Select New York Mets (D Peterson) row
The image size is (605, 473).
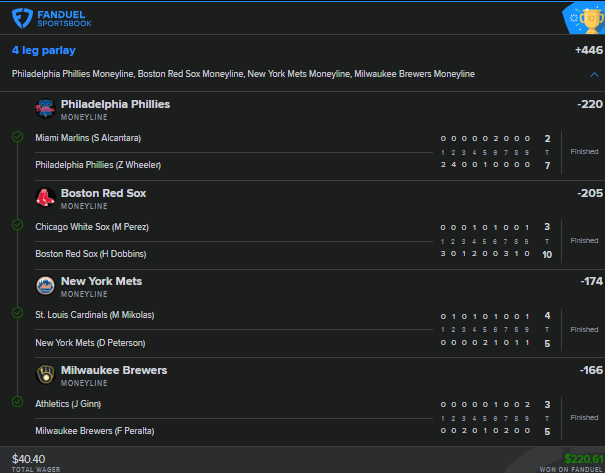(90, 343)
